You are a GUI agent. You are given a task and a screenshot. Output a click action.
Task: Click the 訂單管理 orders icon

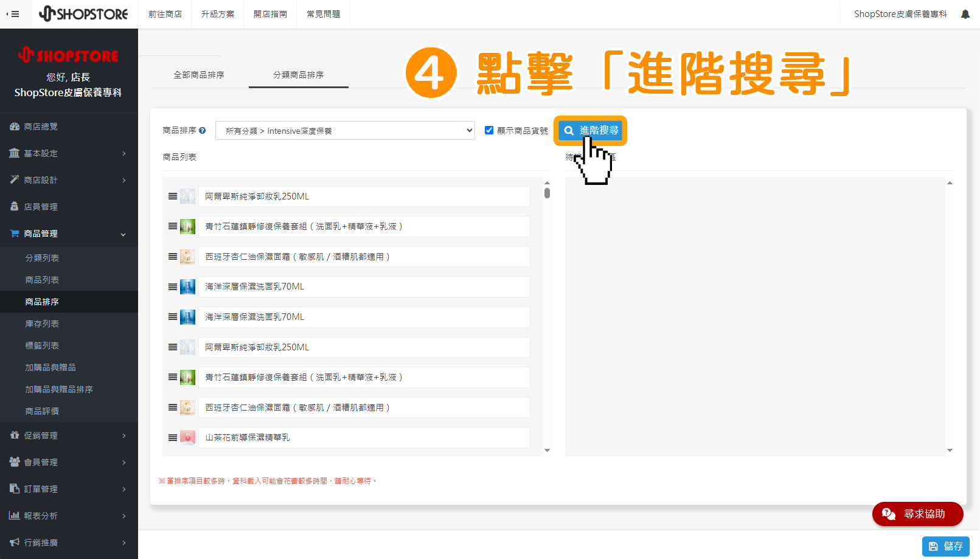point(15,489)
